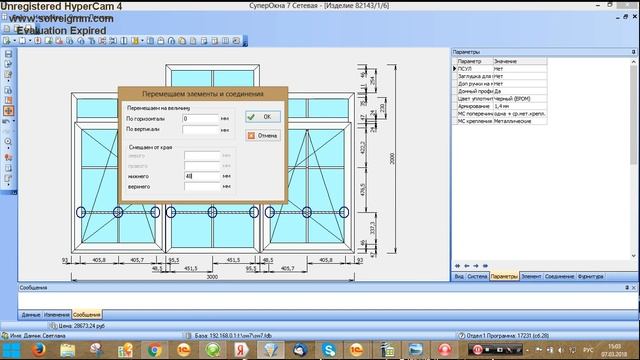The height and width of the screenshot is (360, 640).
Task: Open dropdown arrow beside the undo icon
Action: [14, 121]
